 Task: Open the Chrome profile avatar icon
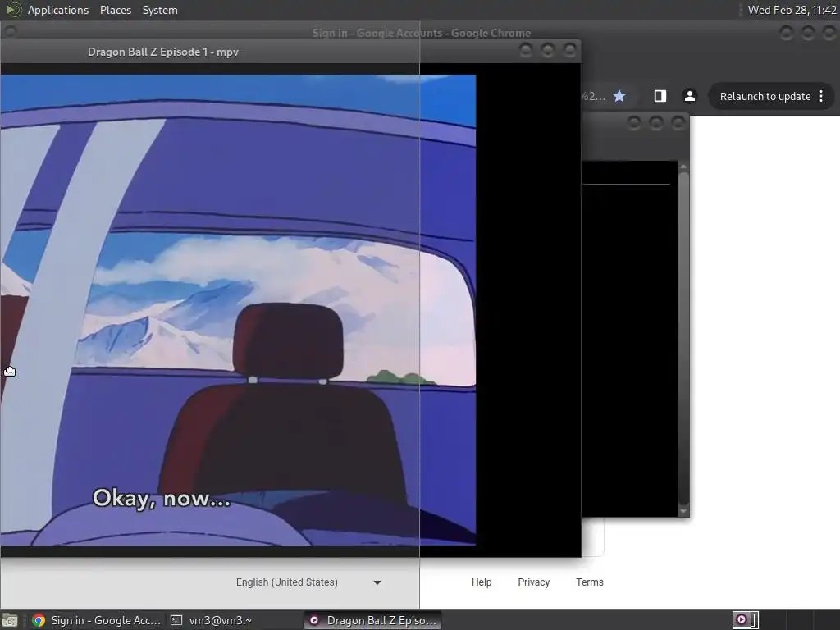689,96
